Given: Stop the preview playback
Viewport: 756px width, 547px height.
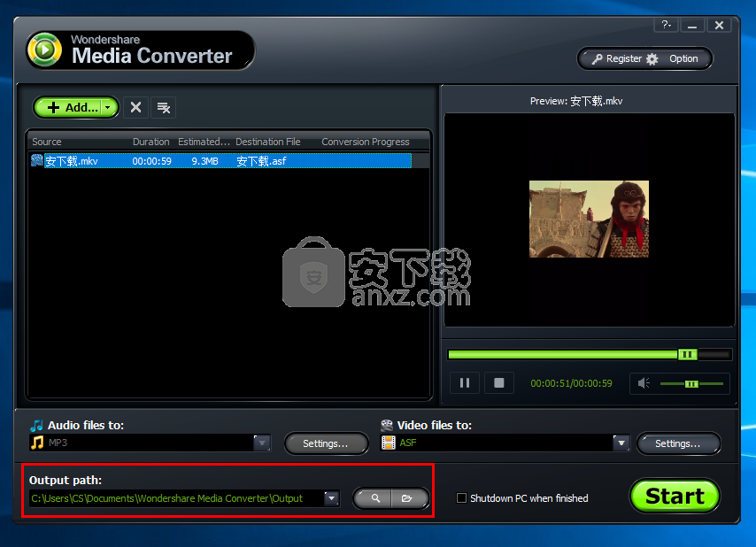Looking at the screenshot, I should (499, 382).
